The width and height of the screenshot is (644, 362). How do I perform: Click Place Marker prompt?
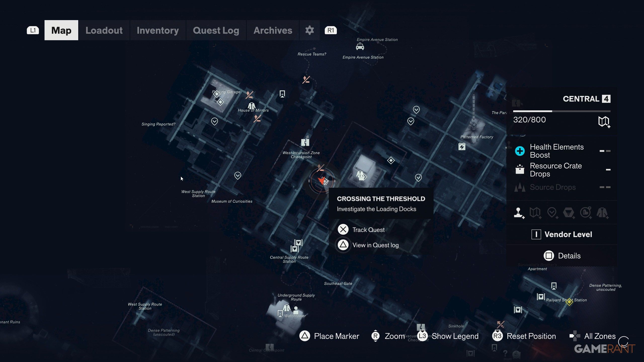pos(329,336)
